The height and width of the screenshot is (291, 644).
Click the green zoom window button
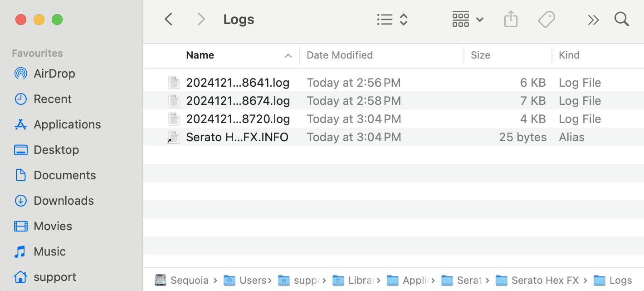click(57, 20)
